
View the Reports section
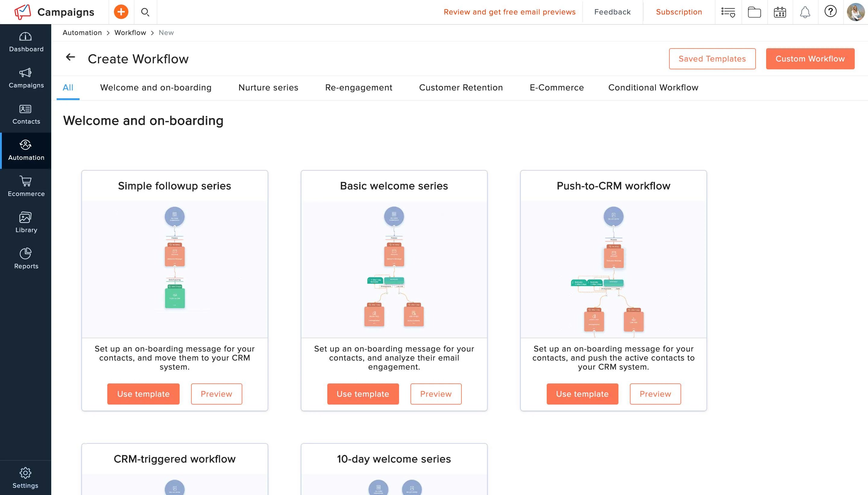[x=26, y=258]
